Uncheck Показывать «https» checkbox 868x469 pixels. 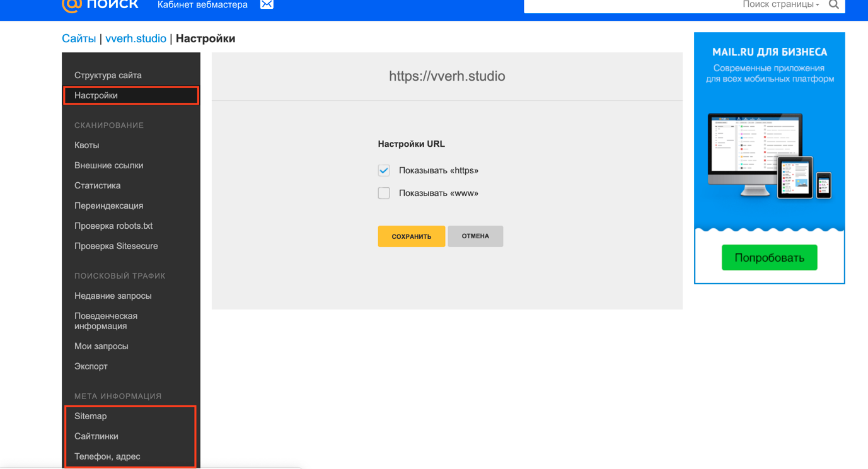pyautogui.click(x=384, y=170)
